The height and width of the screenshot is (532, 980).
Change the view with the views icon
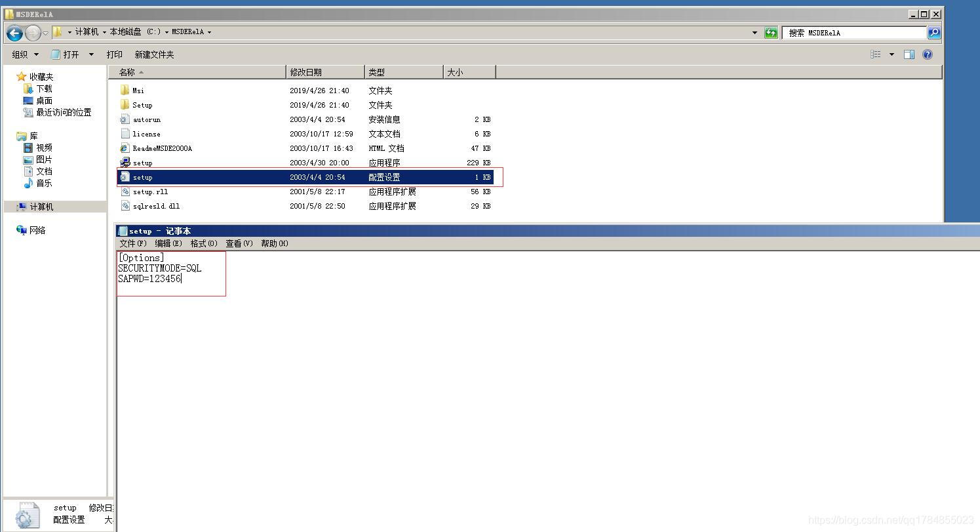[876, 54]
